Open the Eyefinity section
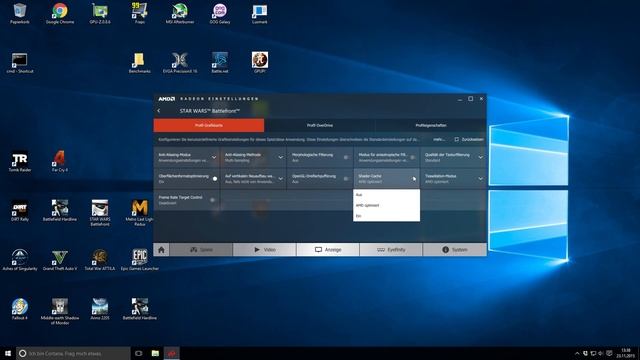The width and height of the screenshot is (640, 360). (x=391, y=249)
